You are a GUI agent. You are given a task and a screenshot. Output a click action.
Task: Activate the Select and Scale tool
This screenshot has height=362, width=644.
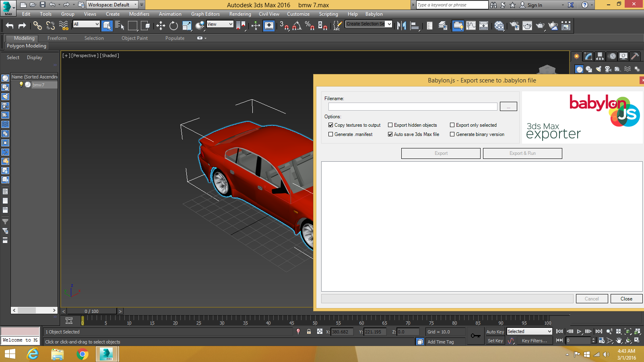[x=187, y=26]
